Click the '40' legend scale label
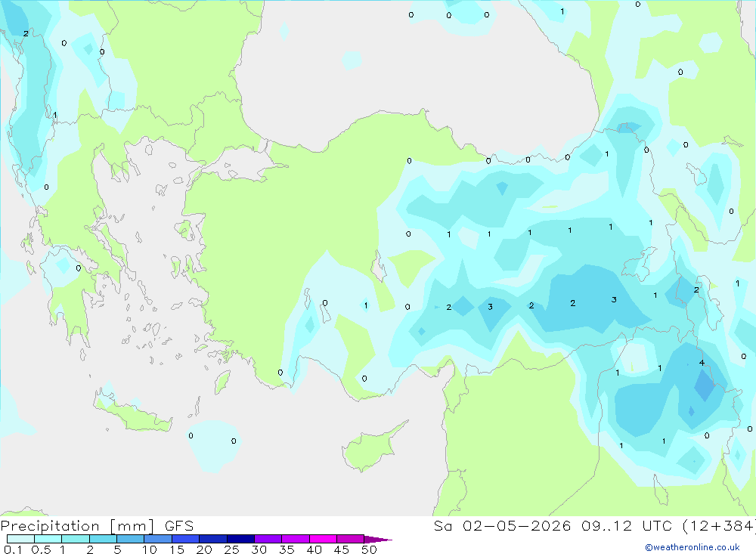 point(314,549)
